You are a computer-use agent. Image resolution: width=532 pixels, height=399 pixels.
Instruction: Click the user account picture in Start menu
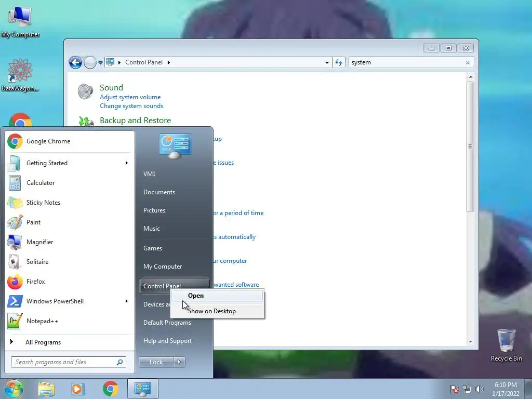175,146
